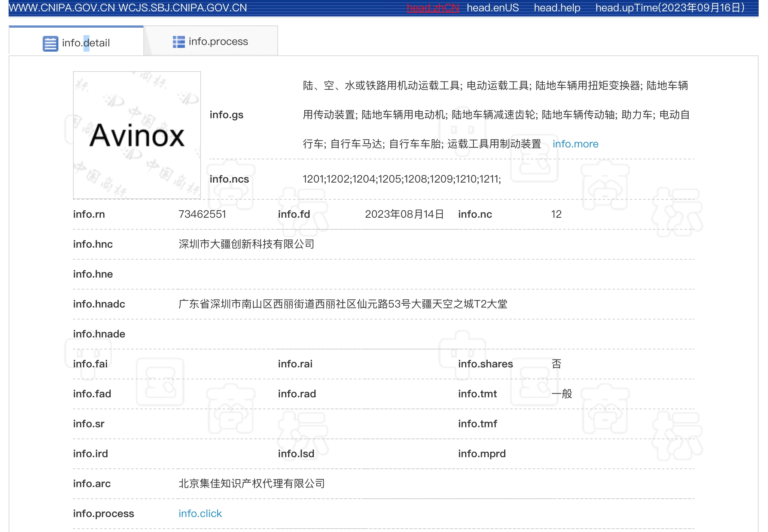
Task: Select registration number 73462551
Action: click(x=202, y=214)
